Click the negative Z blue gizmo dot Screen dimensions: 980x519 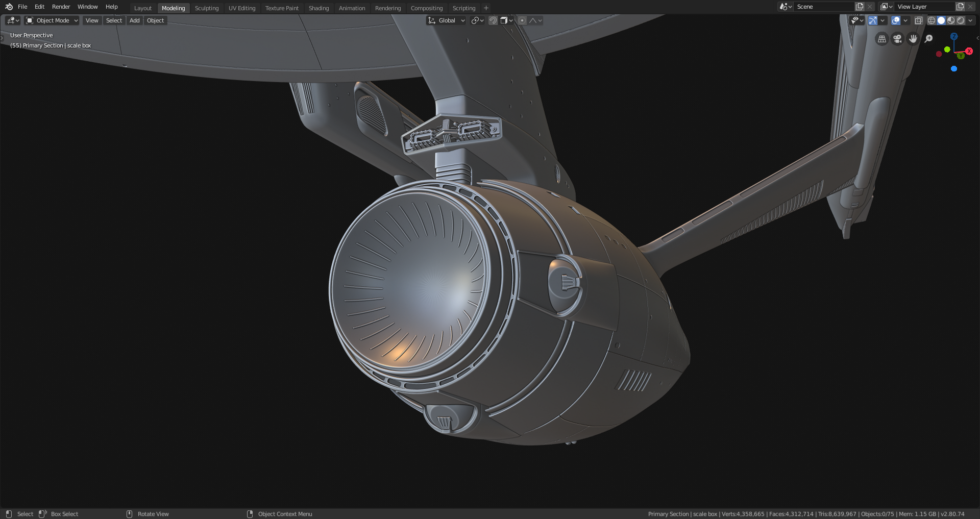click(954, 69)
